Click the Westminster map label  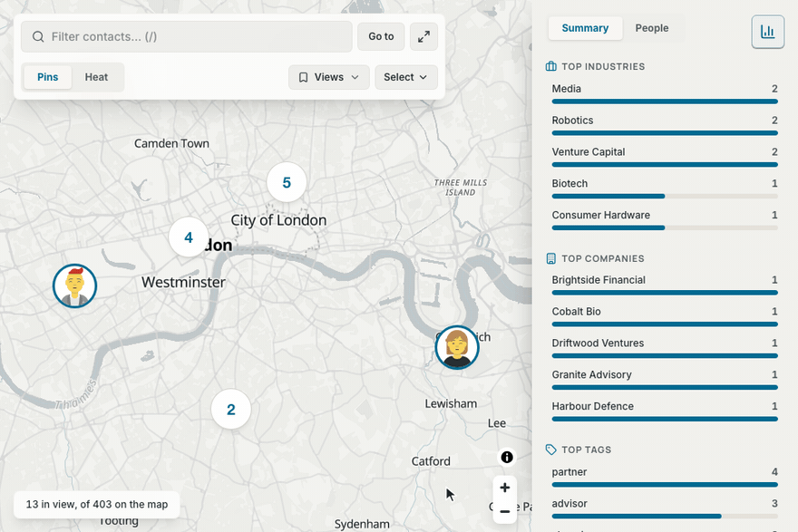[x=183, y=282]
